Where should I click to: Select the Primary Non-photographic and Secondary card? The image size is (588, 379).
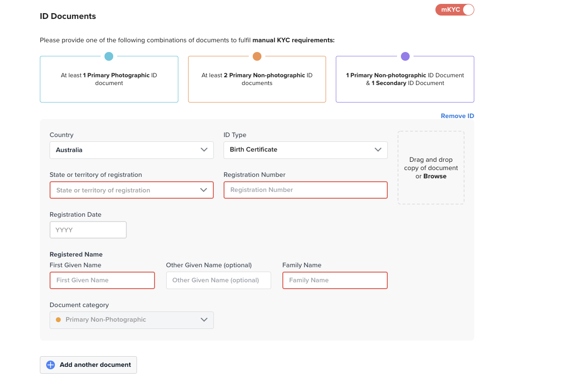(x=405, y=80)
